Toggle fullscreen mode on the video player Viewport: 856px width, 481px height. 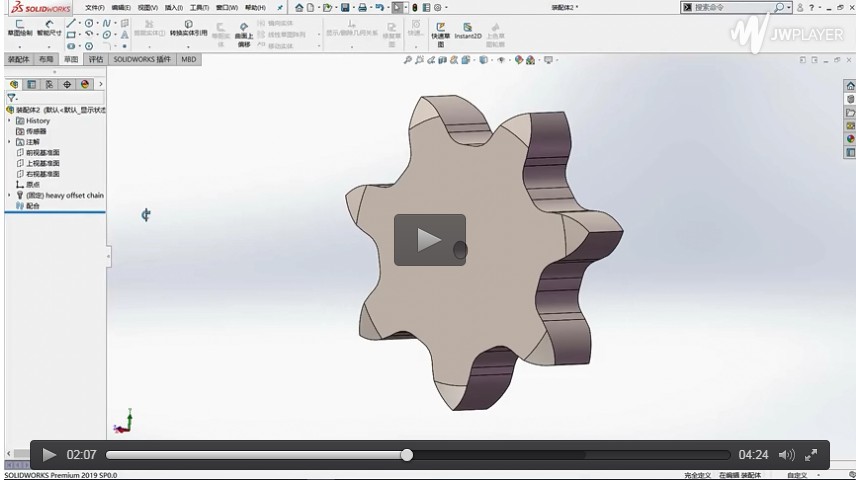pyautogui.click(x=812, y=455)
